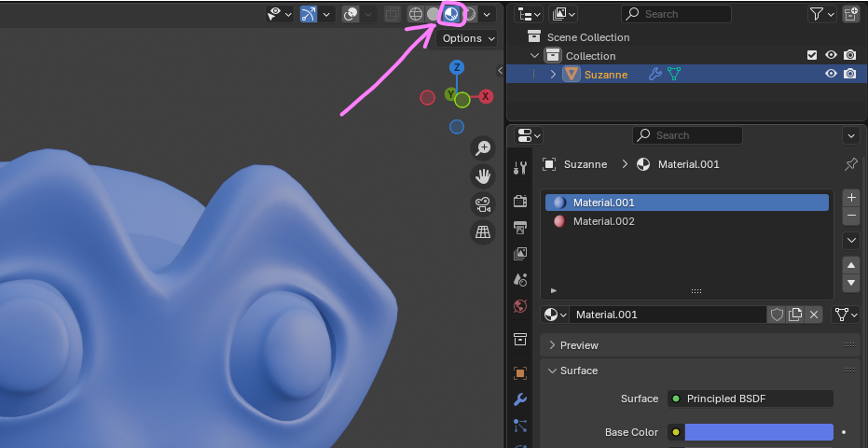Click the pan hand viewport icon

pos(483,175)
